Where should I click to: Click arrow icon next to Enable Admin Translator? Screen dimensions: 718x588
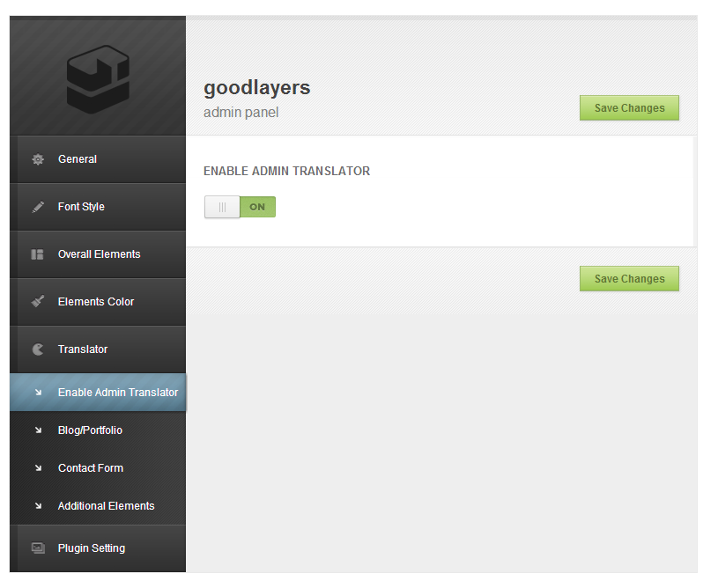[39, 393]
